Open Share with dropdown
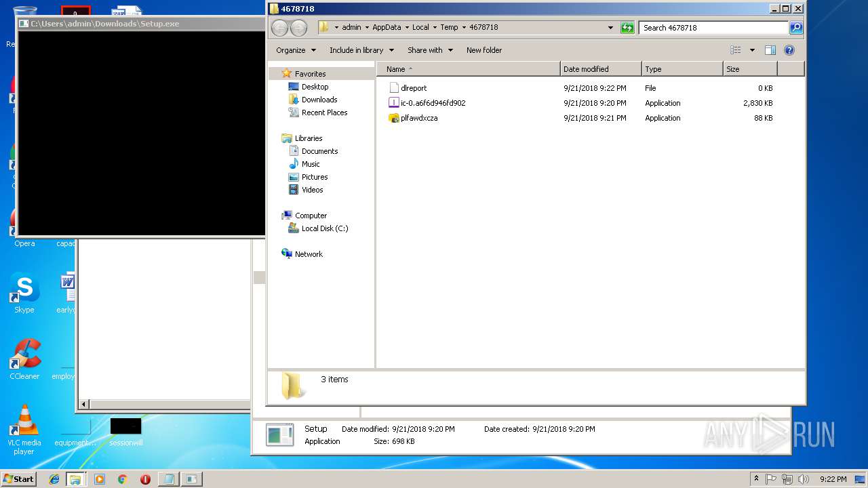The width and height of the screenshot is (868, 488). click(x=430, y=50)
